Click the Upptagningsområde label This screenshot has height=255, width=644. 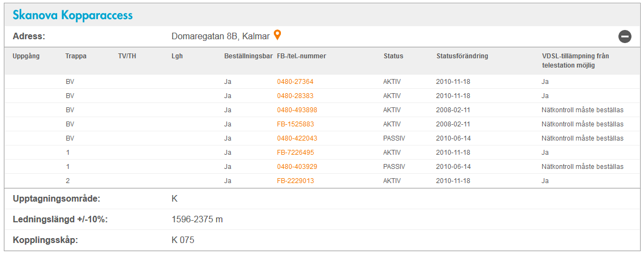point(57,199)
